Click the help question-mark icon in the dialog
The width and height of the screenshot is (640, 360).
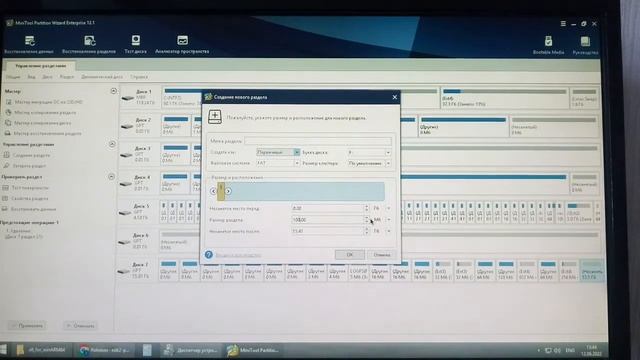click(x=209, y=254)
